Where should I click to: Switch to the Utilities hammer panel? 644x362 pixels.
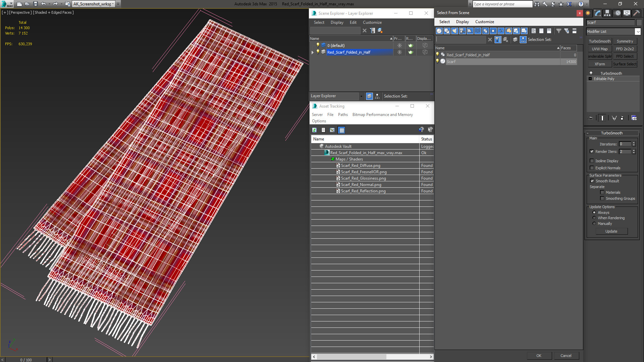coord(636,13)
